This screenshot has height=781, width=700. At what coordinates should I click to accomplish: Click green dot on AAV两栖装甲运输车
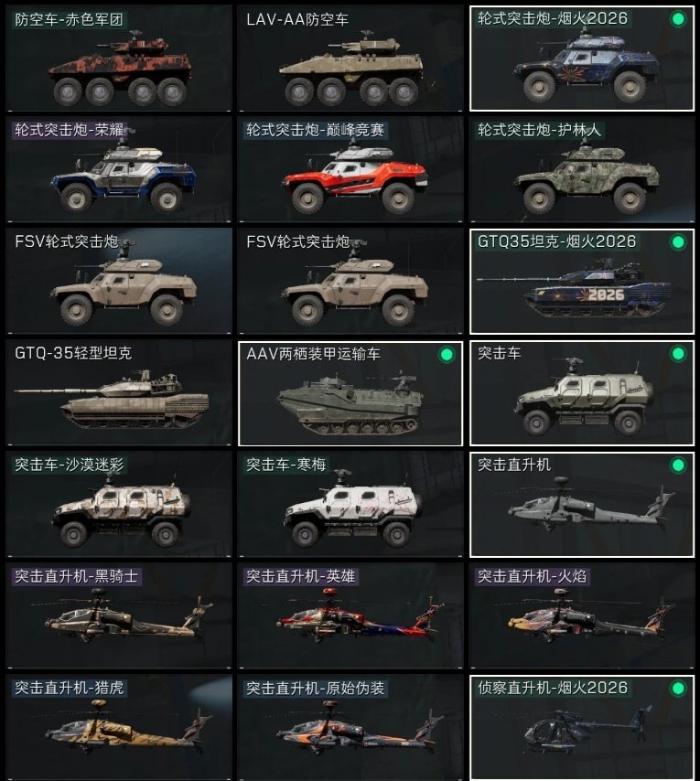447,355
